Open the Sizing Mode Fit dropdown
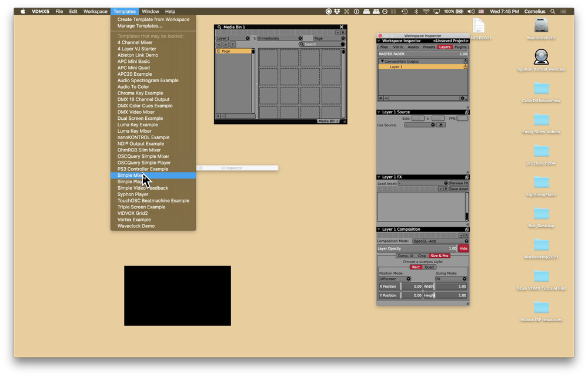Viewport: 588px width, 377px height. (x=451, y=278)
